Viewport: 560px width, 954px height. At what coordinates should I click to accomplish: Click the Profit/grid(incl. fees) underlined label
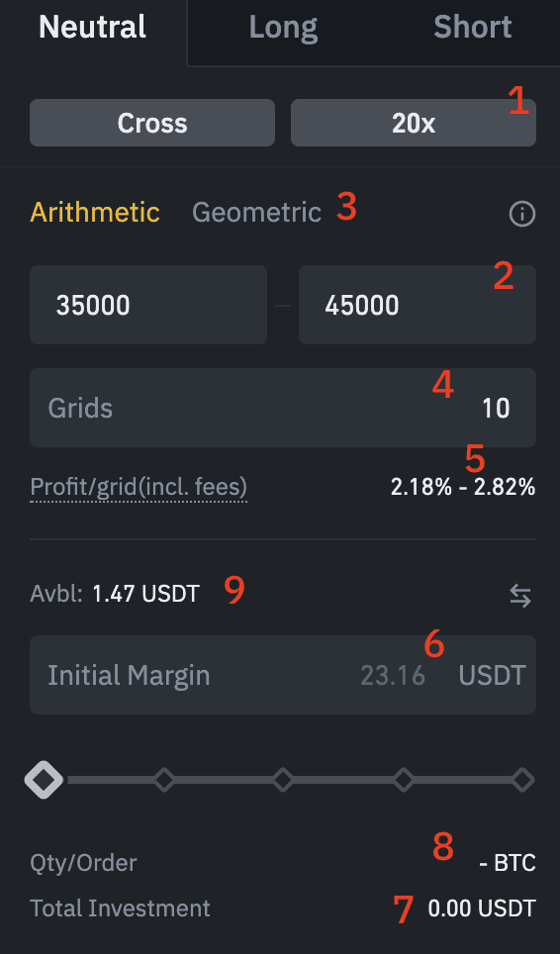pyautogui.click(x=139, y=487)
